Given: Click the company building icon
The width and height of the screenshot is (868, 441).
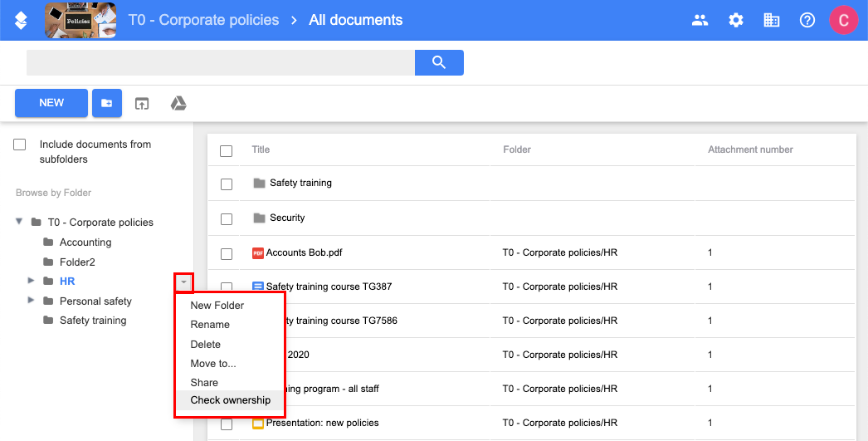Looking at the screenshot, I should click(x=772, y=20).
